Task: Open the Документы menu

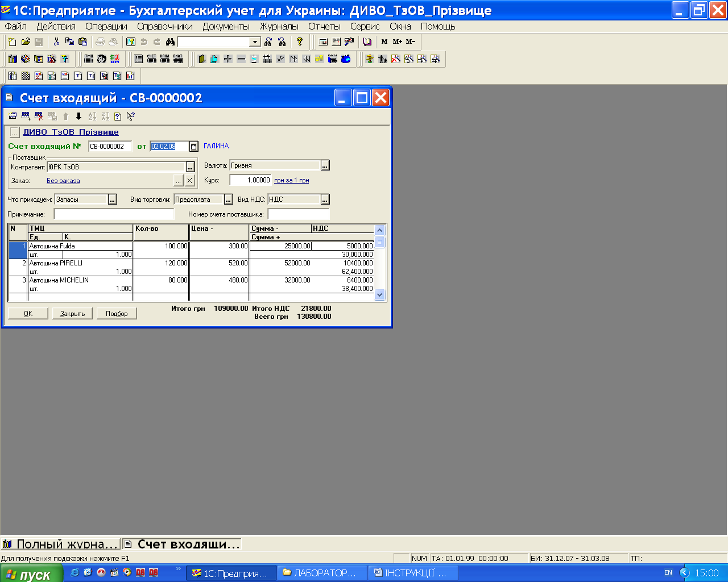Action: [226, 26]
